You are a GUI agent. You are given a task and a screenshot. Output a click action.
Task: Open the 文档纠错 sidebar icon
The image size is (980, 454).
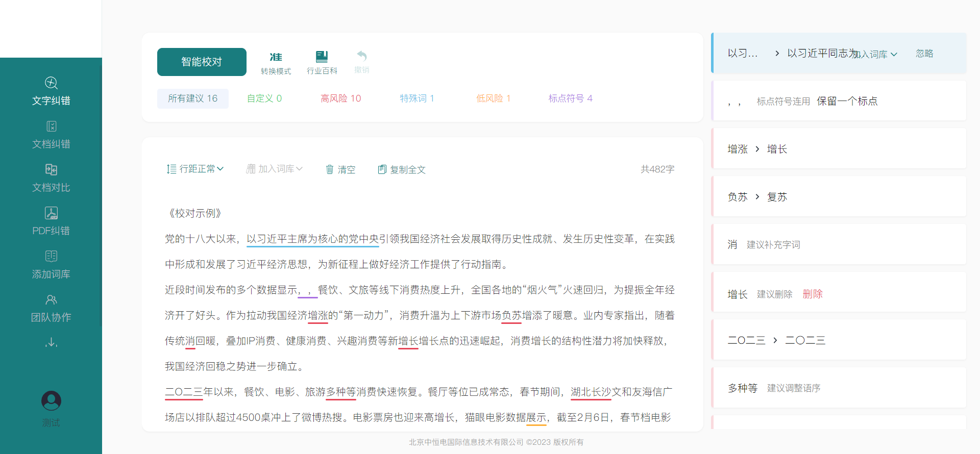click(51, 126)
